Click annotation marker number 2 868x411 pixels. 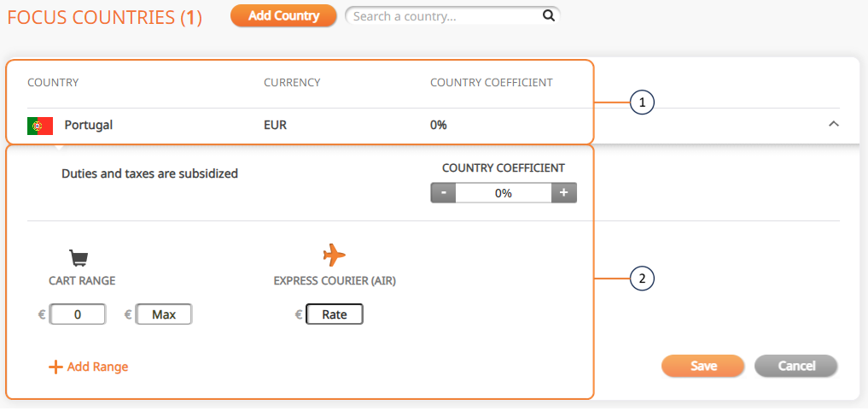(642, 279)
